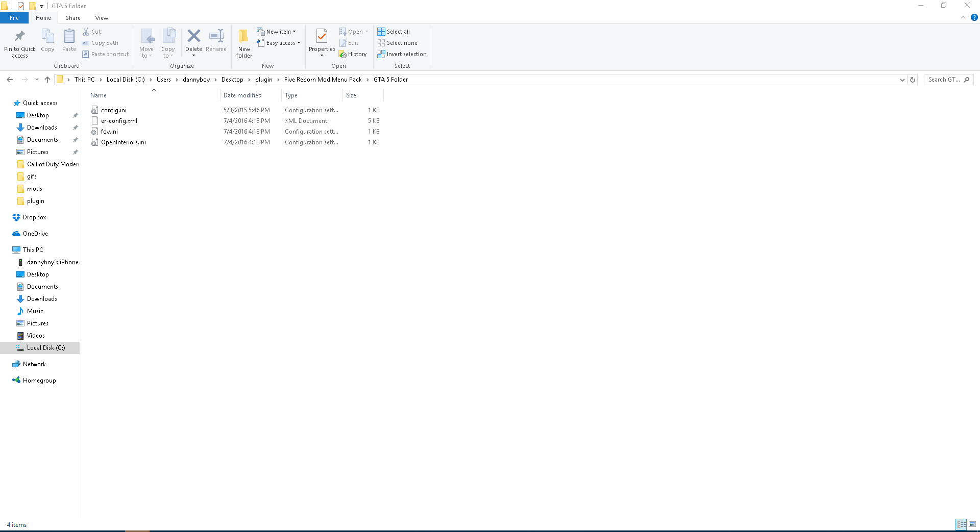Collapse the ribbon with the chevron
Screen dimensions: 980x532
[x=963, y=17]
